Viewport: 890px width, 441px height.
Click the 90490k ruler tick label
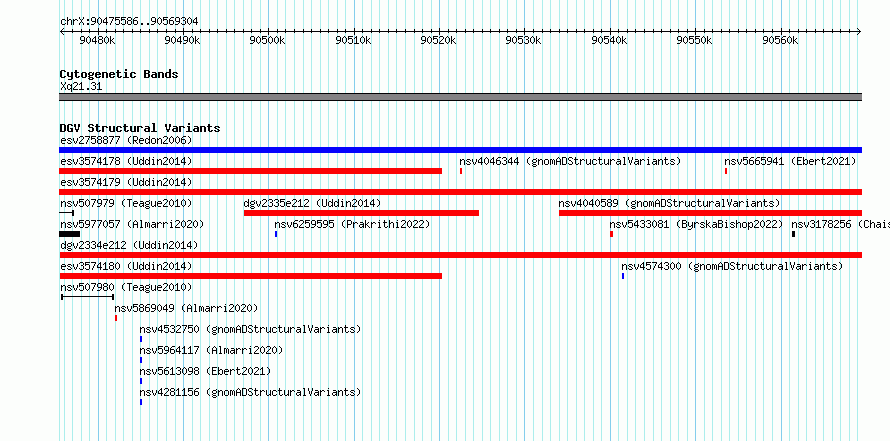[x=182, y=40]
